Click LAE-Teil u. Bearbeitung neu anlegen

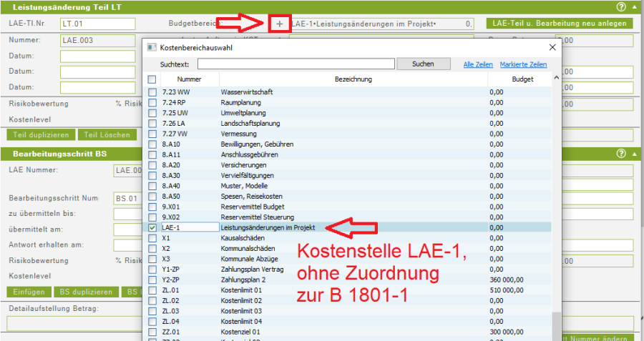pos(559,23)
